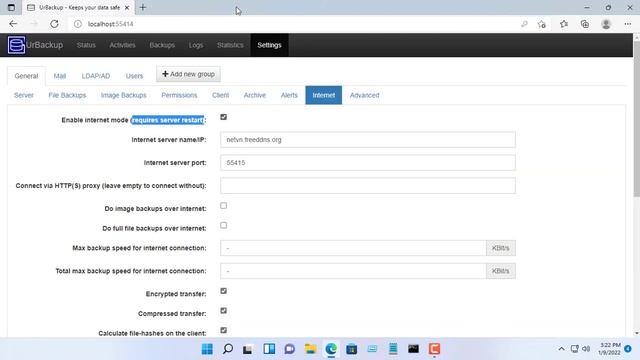Open browser Collections icon
This screenshot has width=640, height=360.
tap(584, 24)
